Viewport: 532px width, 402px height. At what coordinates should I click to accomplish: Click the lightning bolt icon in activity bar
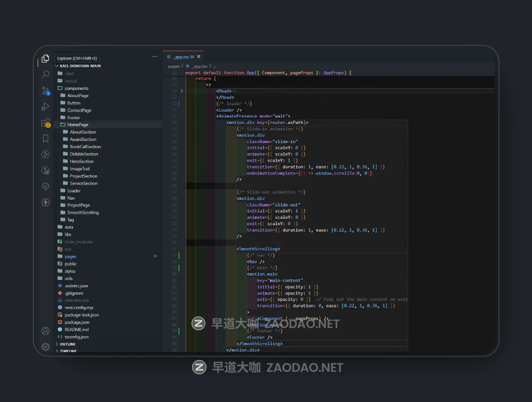point(45,203)
